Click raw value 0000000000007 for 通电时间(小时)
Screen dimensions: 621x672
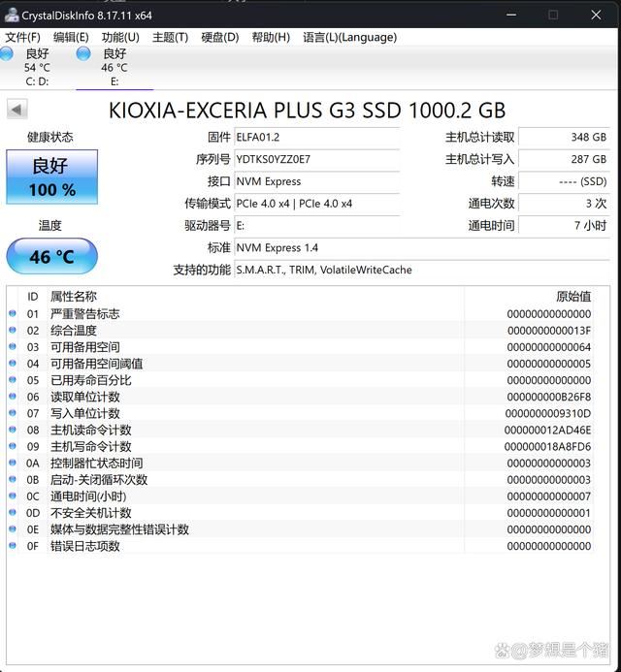(549, 496)
